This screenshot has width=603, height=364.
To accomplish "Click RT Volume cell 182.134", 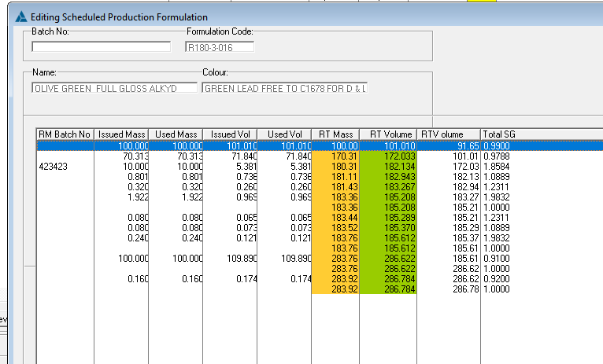I will (388, 167).
